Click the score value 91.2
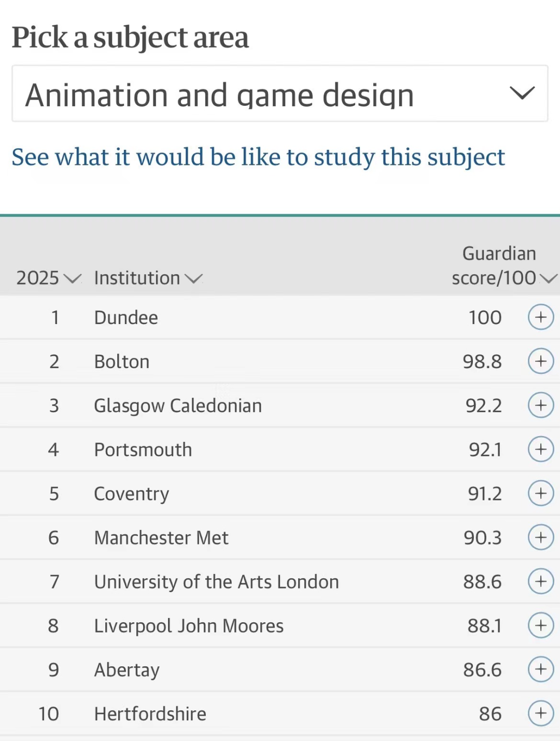Image resolution: width=560 pixels, height=741 pixels. (x=485, y=494)
